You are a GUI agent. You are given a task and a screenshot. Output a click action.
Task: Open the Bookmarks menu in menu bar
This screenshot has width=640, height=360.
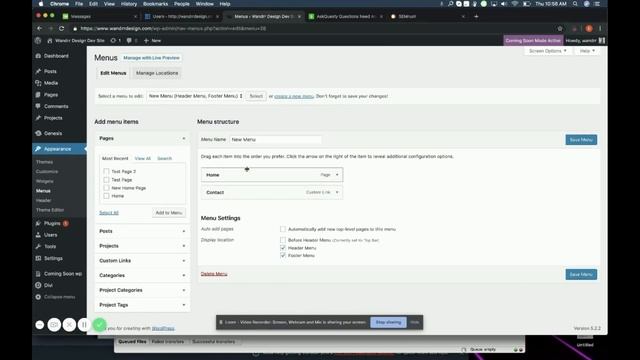[156, 4]
